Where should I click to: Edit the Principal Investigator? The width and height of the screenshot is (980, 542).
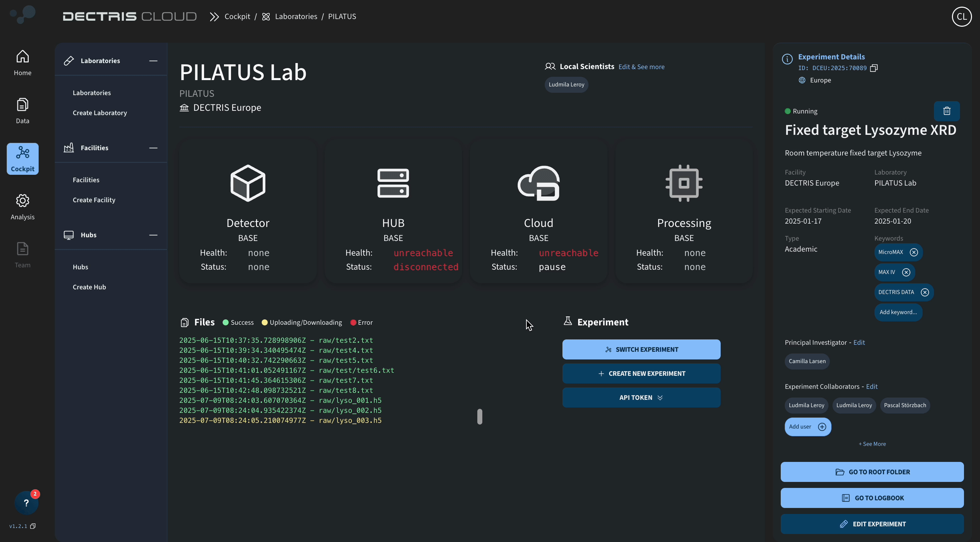pyautogui.click(x=859, y=342)
